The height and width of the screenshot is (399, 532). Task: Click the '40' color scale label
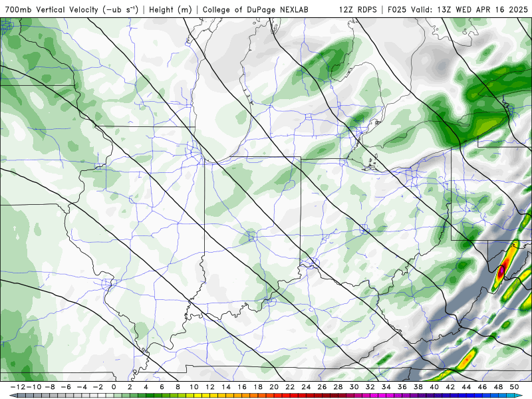tap(434, 387)
